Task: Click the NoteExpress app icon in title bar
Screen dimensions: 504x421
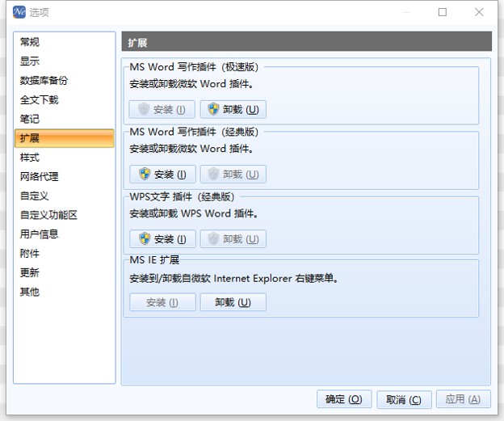Action: click(x=19, y=12)
